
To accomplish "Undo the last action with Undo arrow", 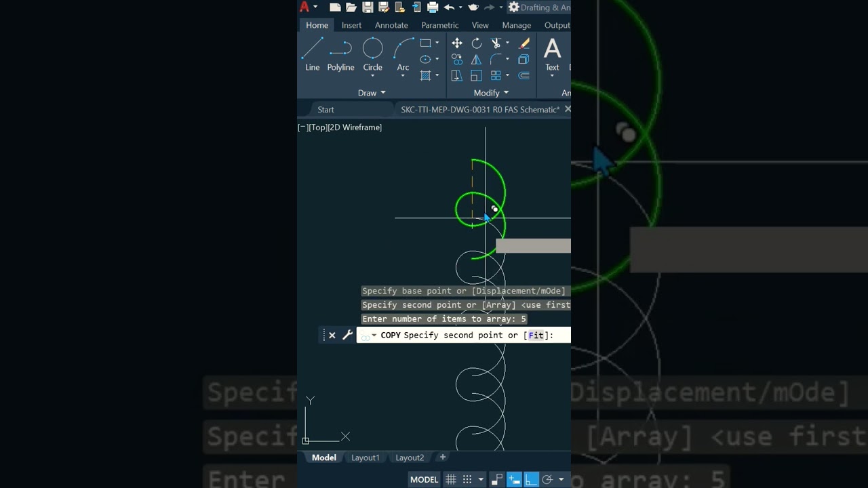I will click(449, 7).
